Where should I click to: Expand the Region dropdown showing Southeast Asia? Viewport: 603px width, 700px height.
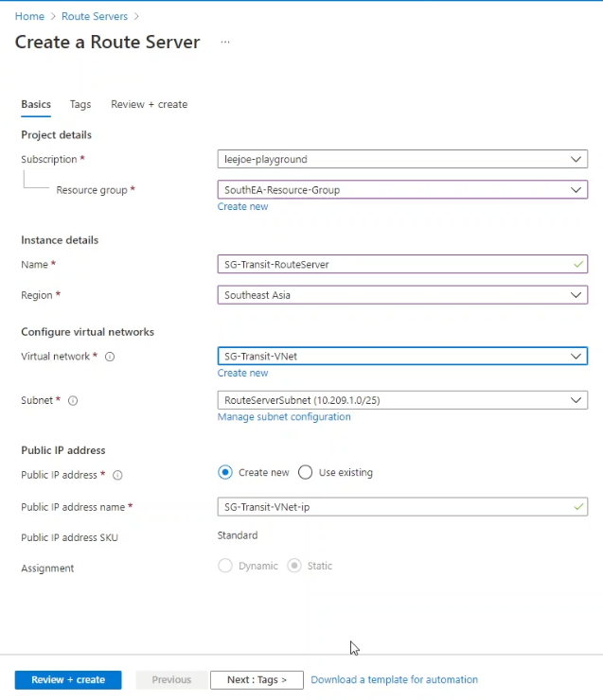402,295
